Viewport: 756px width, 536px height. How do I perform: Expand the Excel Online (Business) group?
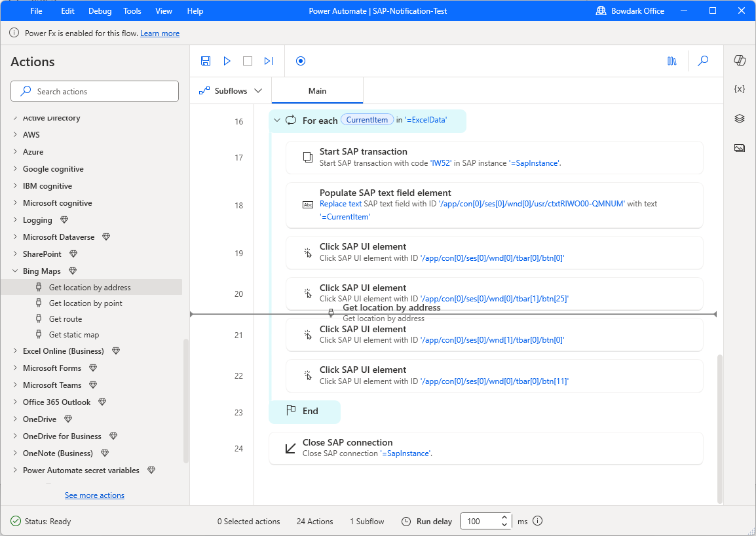coord(15,351)
